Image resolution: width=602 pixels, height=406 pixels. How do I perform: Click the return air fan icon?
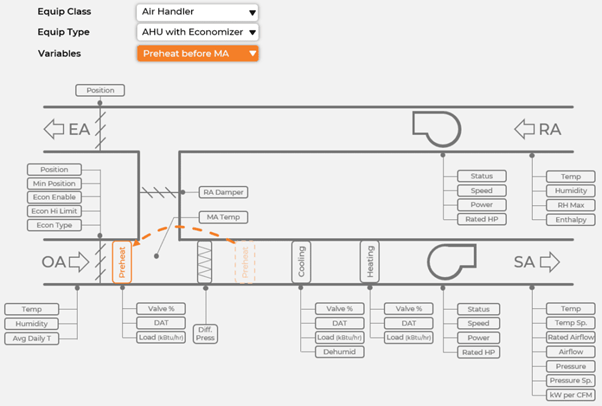point(437,128)
